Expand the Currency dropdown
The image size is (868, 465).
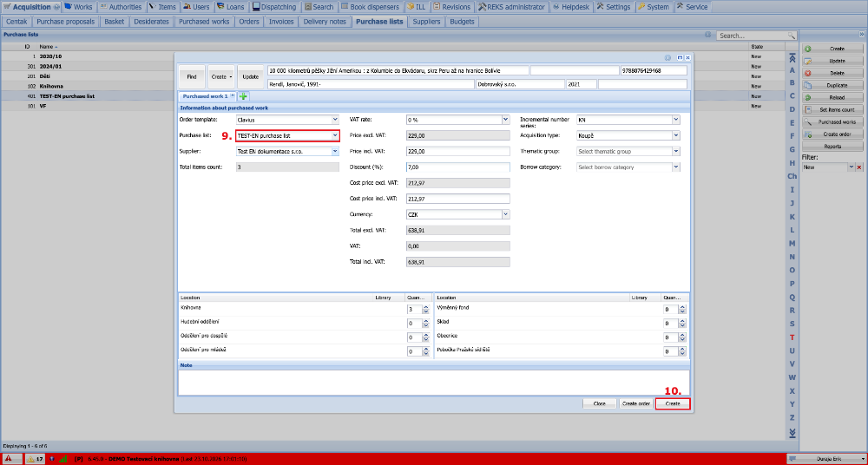(x=505, y=213)
